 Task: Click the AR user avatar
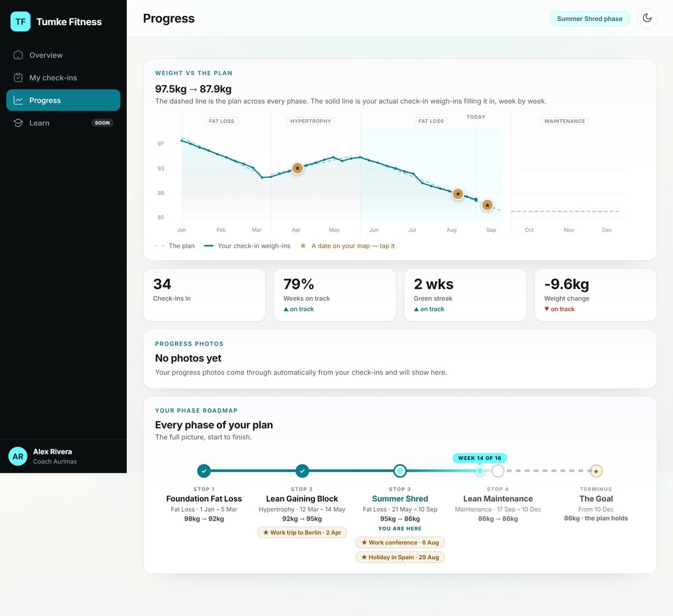point(18,456)
